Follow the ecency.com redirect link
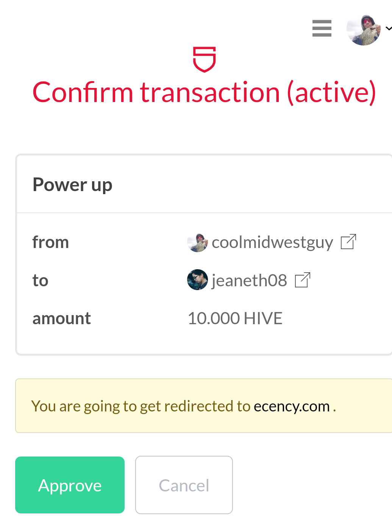This screenshot has width=392, height=532. [x=292, y=406]
